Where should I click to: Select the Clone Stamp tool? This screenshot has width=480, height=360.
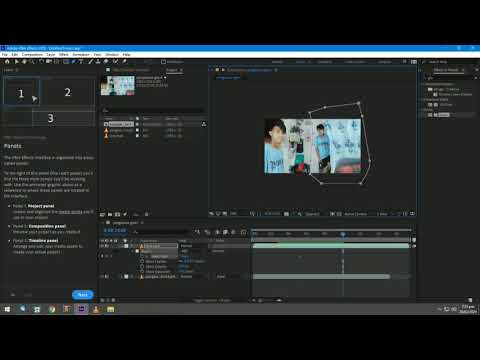point(98,62)
